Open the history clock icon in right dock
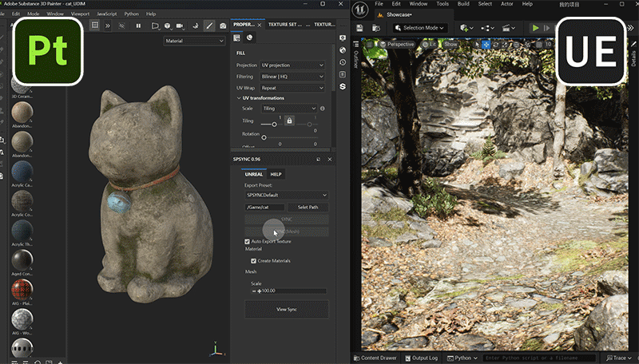The image size is (639, 364). tap(343, 62)
